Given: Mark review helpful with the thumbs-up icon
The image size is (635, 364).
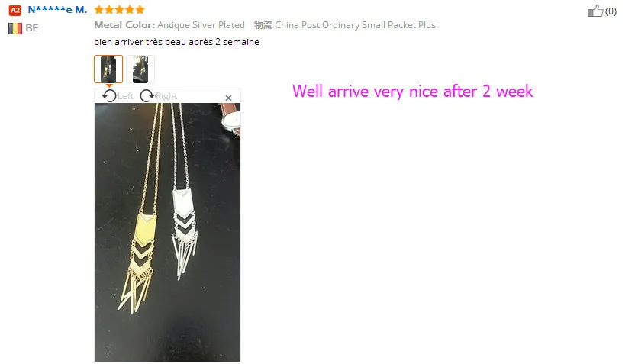Looking at the screenshot, I should (595, 11).
